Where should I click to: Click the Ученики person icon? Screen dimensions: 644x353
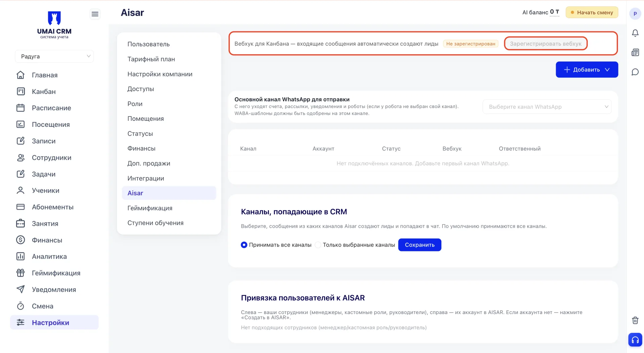pos(20,190)
